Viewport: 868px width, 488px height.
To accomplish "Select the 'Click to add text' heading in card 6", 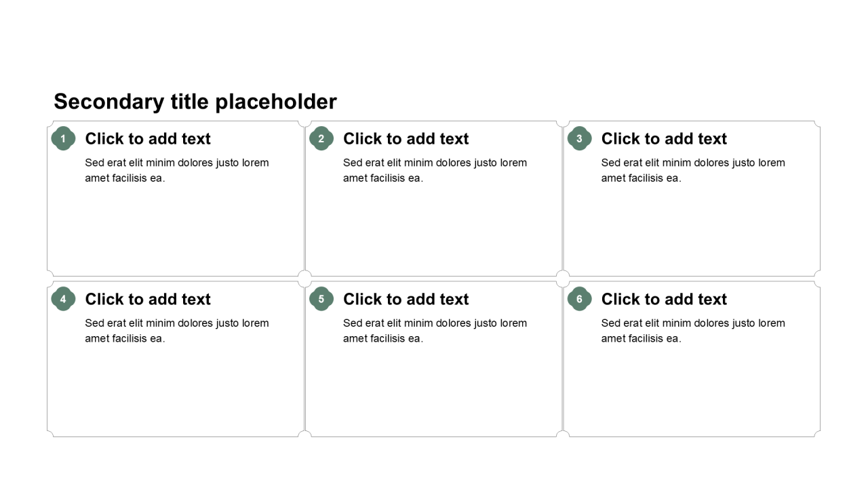I will pos(664,299).
